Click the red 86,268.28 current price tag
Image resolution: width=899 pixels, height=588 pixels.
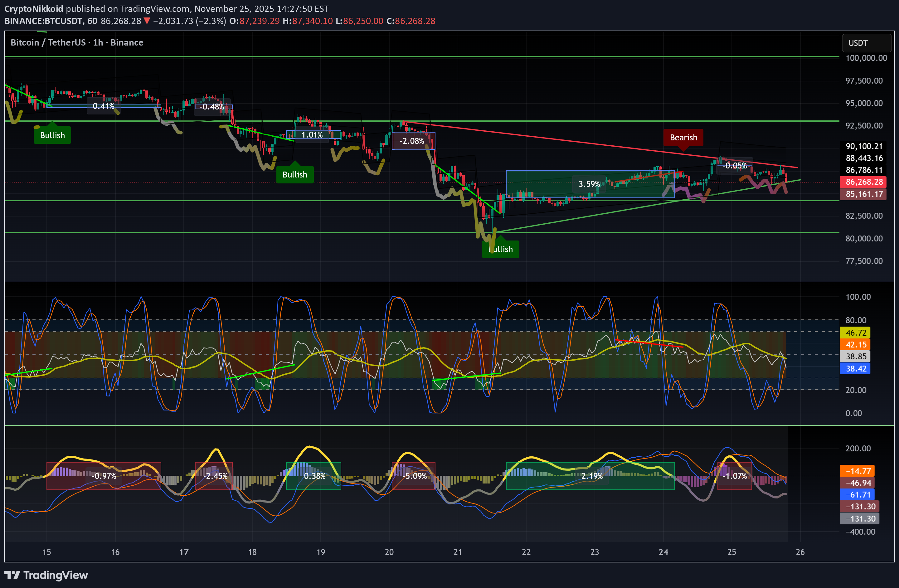(x=863, y=182)
